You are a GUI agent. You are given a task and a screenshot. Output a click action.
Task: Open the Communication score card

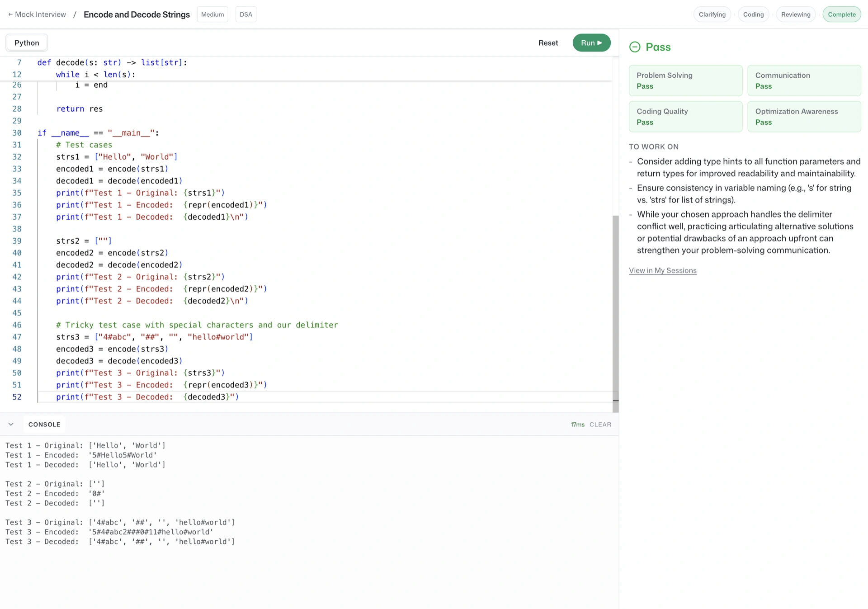coord(804,80)
